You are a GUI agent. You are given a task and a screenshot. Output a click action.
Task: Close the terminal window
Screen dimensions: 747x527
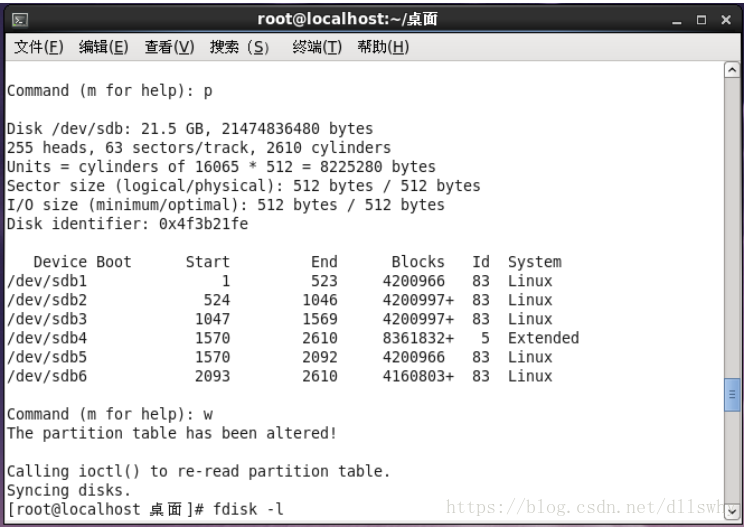click(726, 20)
